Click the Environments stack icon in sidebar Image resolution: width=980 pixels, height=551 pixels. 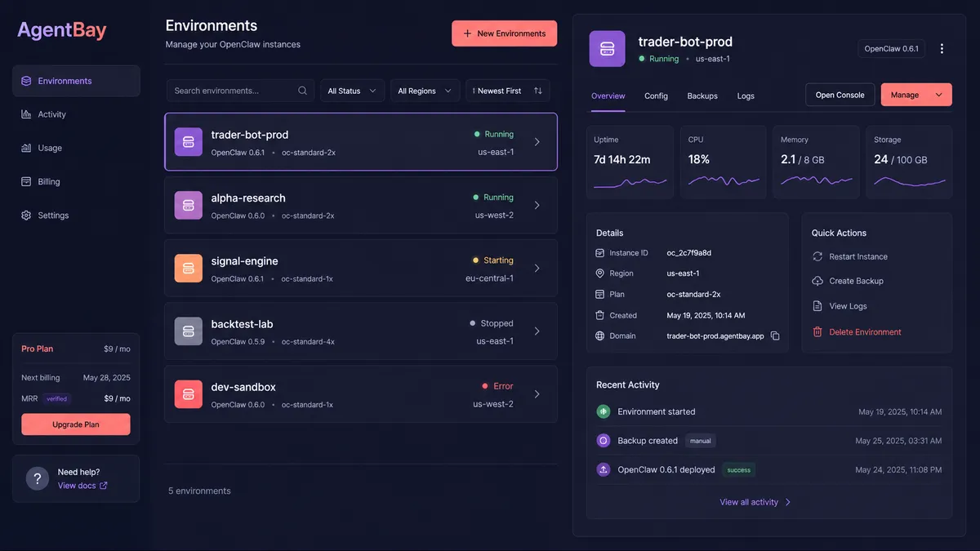26,81
